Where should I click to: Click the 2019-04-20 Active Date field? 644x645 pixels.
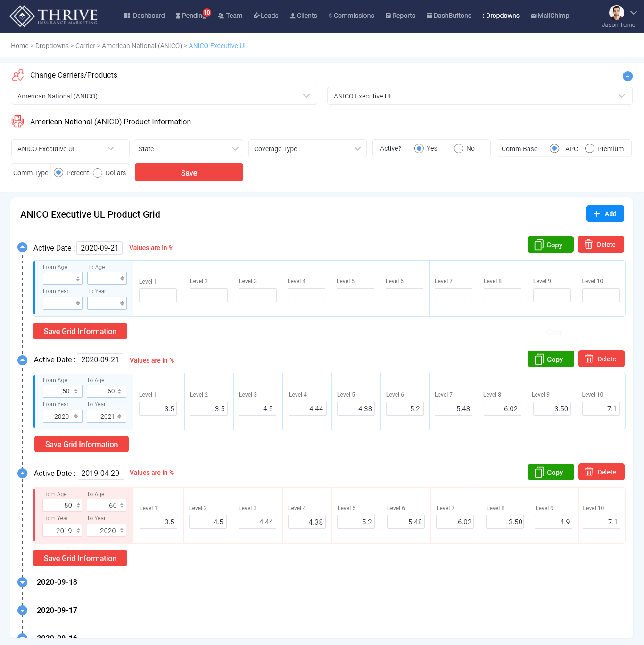(x=100, y=473)
